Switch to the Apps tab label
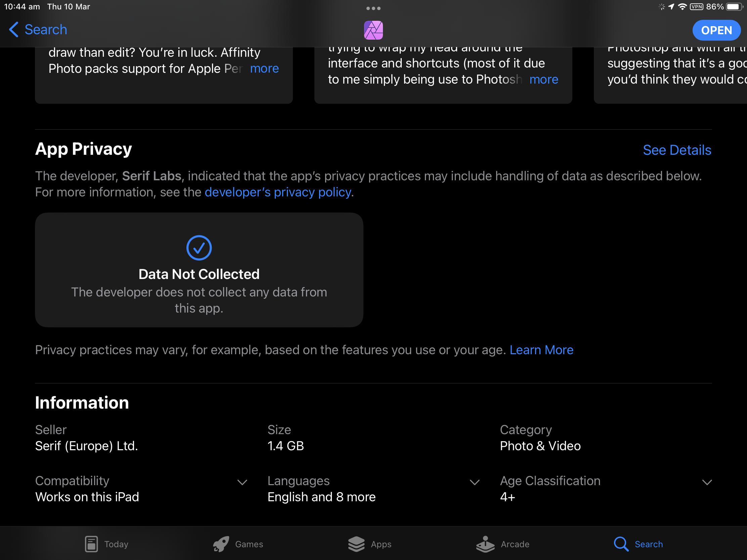Image resolution: width=747 pixels, height=560 pixels. coord(381,544)
